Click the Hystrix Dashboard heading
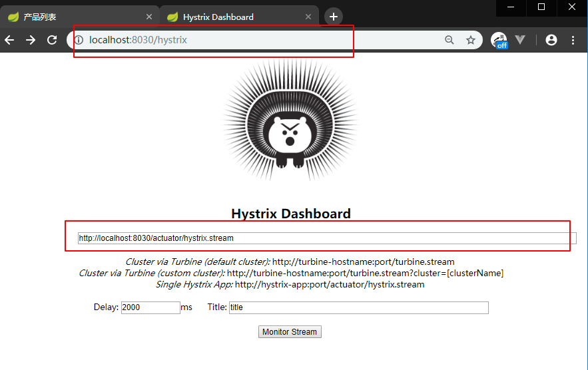The height and width of the screenshot is (370, 588). (x=291, y=214)
